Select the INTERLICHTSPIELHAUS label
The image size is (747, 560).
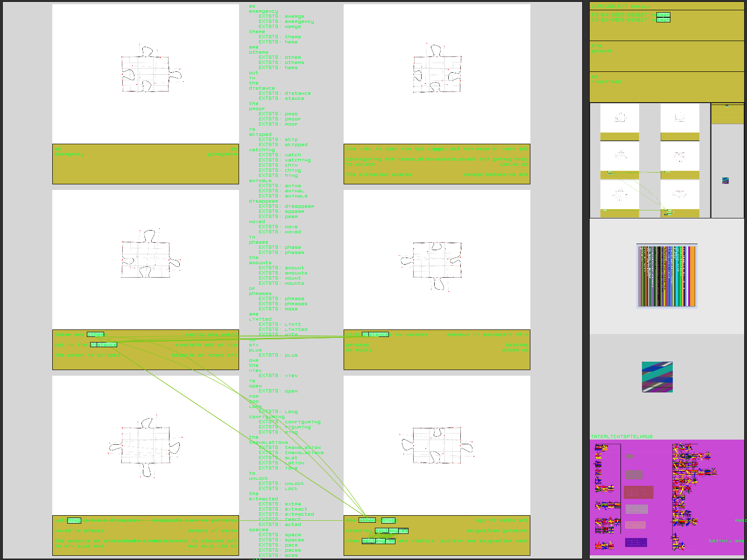point(621,437)
